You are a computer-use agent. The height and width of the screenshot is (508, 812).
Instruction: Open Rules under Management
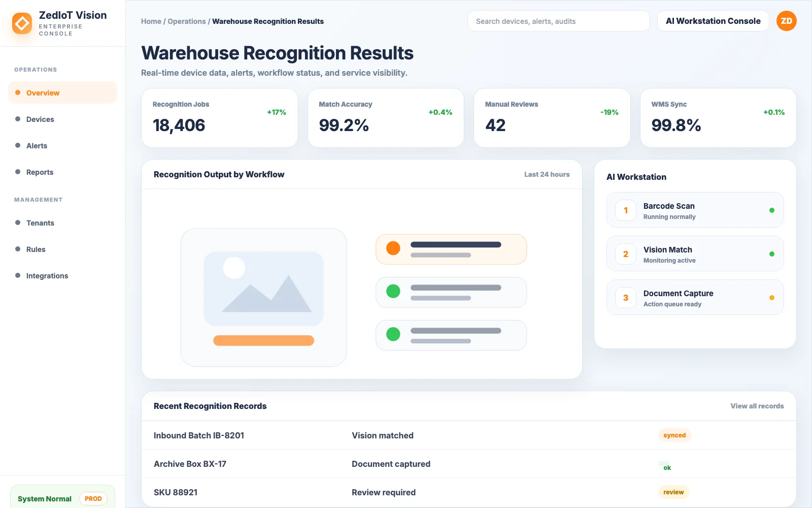(x=62, y=249)
